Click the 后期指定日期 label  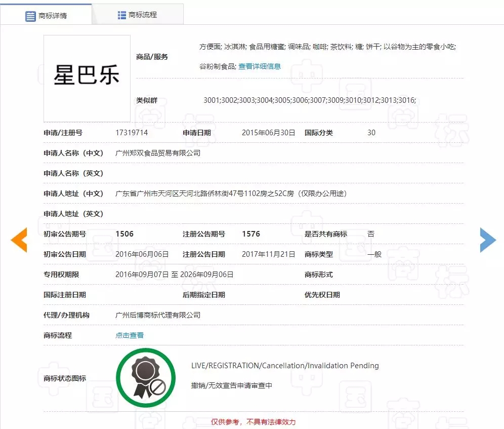pyautogui.click(x=204, y=295)
